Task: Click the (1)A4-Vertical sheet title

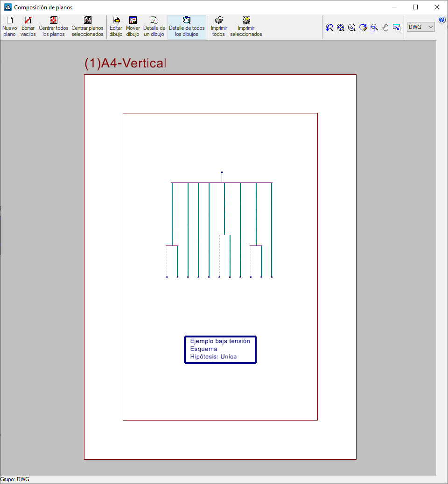Action: pos(125,63)
